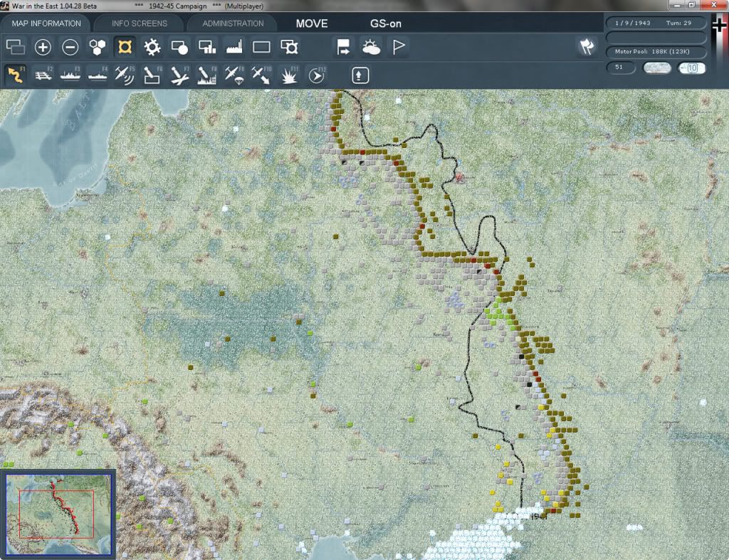Screen dimensions: 729x560
Task: Click the pennant flag outline icon
Action: pos(399,47)
